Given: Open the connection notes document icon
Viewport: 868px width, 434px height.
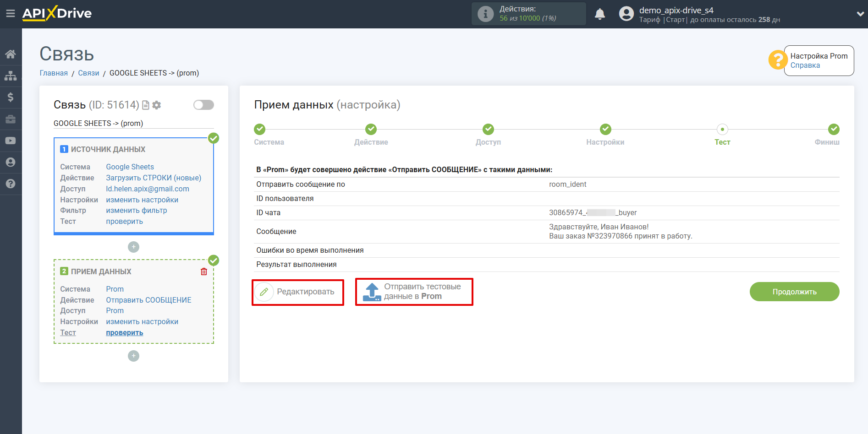Looking at the screenshot, I should (146, 105).
